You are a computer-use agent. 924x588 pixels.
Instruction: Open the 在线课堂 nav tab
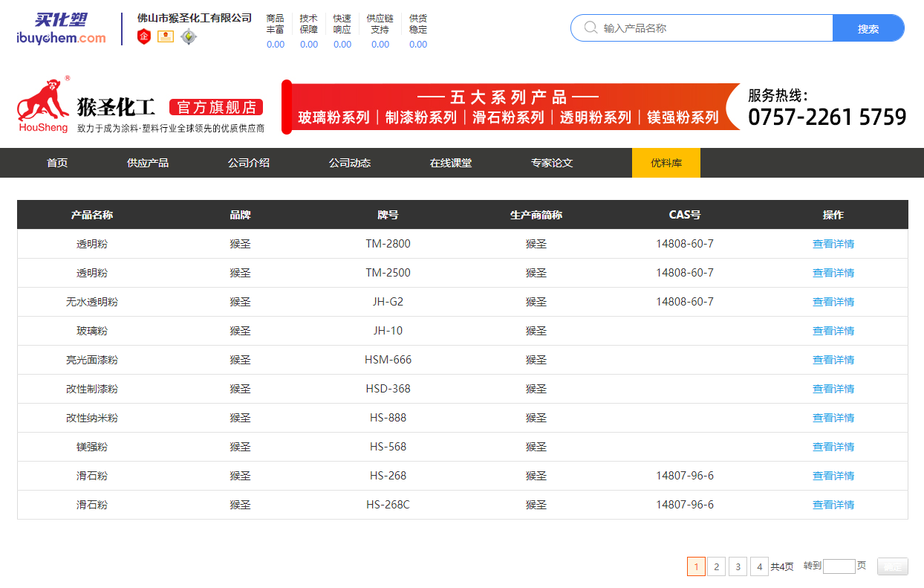451,163
